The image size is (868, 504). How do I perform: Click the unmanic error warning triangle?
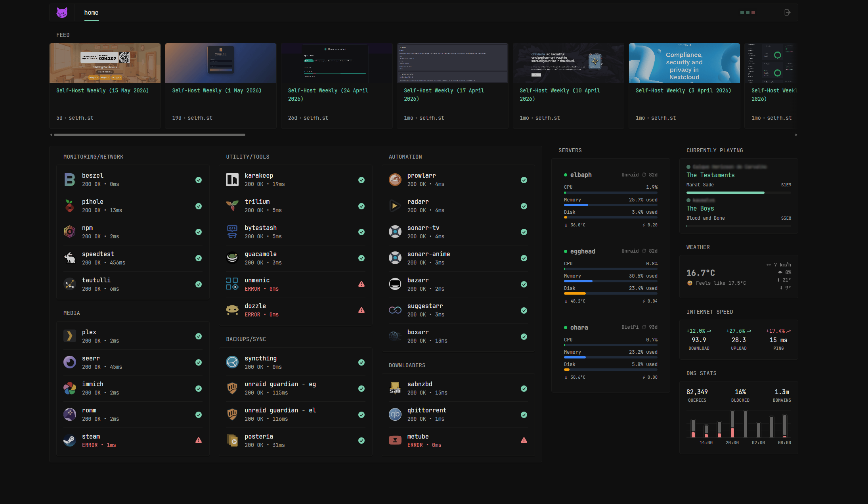[361, 284]
